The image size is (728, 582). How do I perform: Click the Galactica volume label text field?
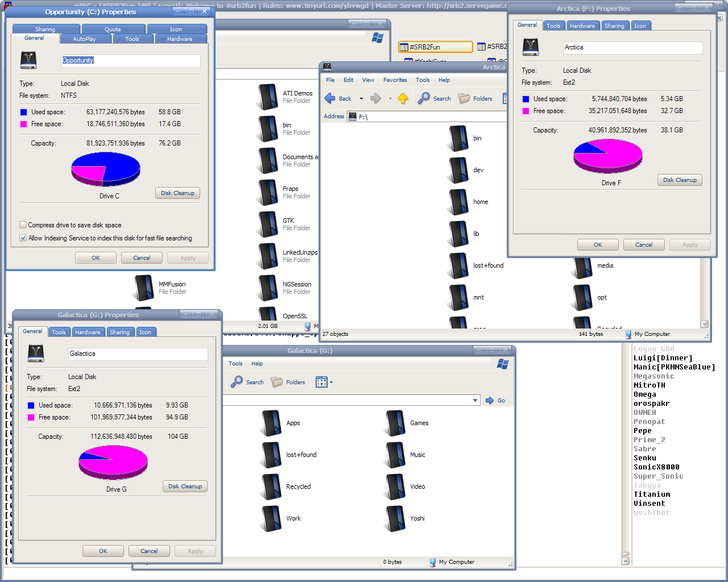pos(138,354)
